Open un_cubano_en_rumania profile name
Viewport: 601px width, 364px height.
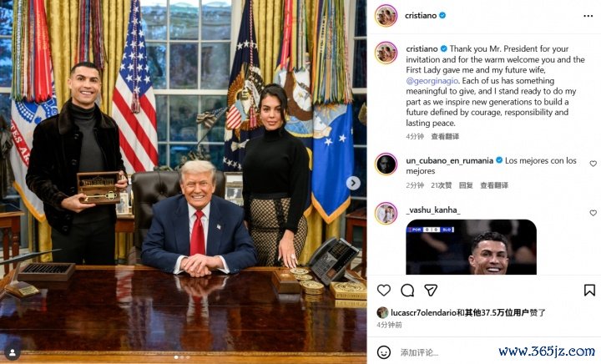pos(450,161)
